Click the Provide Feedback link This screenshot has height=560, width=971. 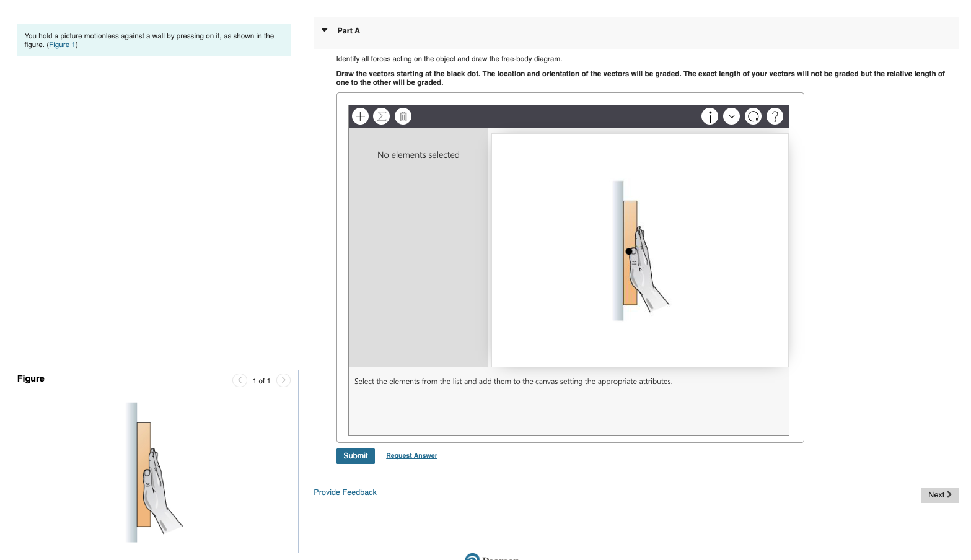tap(345, 492)
